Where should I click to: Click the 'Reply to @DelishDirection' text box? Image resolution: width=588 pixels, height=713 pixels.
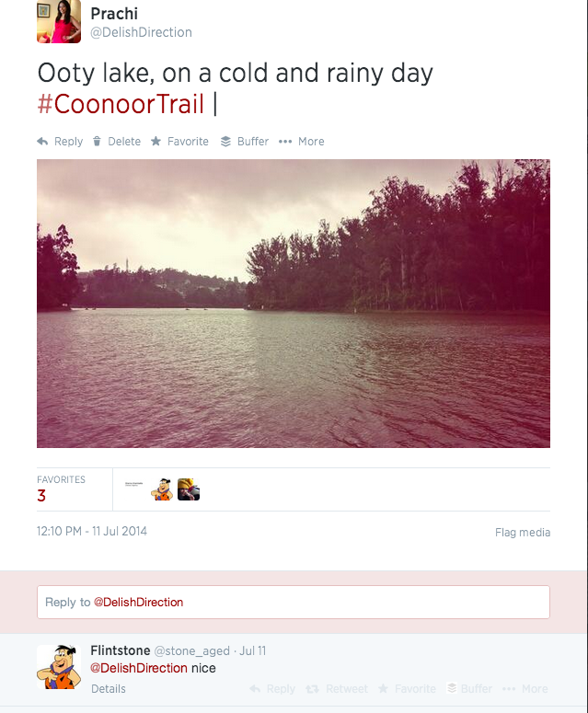pos(294,603)
